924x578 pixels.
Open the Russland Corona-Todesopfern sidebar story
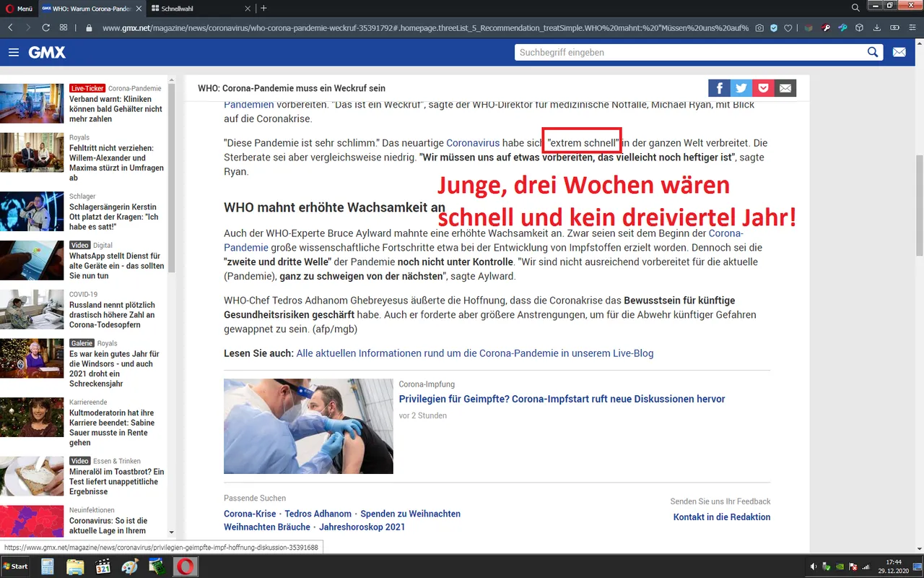112,315
